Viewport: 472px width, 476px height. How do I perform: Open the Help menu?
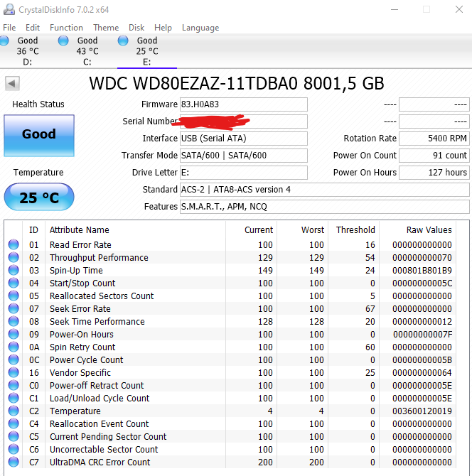pos(163,28)
